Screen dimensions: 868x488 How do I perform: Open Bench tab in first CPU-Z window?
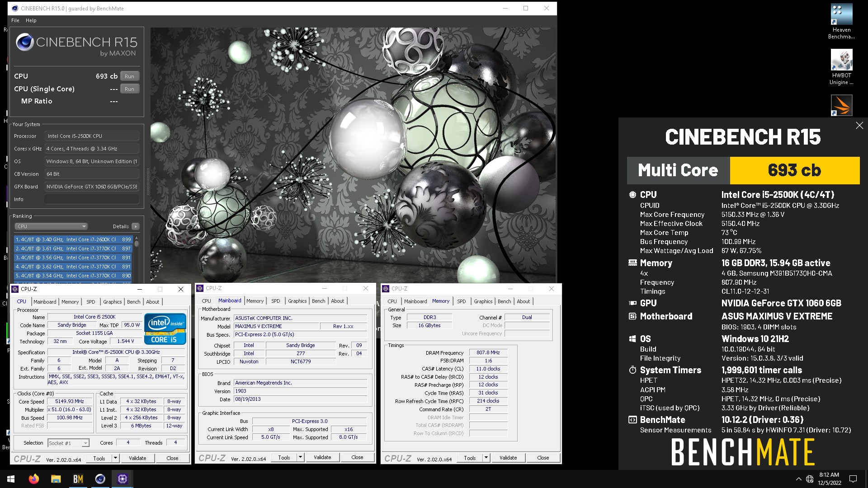point(133,302)
